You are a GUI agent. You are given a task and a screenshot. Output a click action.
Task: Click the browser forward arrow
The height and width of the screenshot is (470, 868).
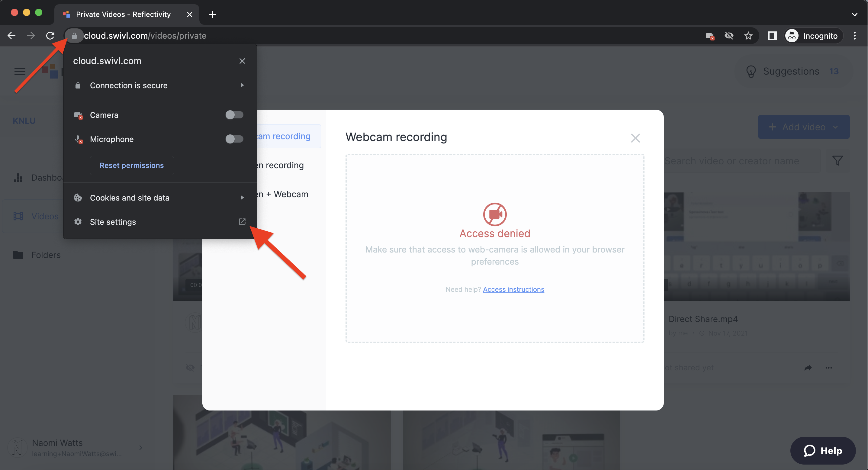31,36
